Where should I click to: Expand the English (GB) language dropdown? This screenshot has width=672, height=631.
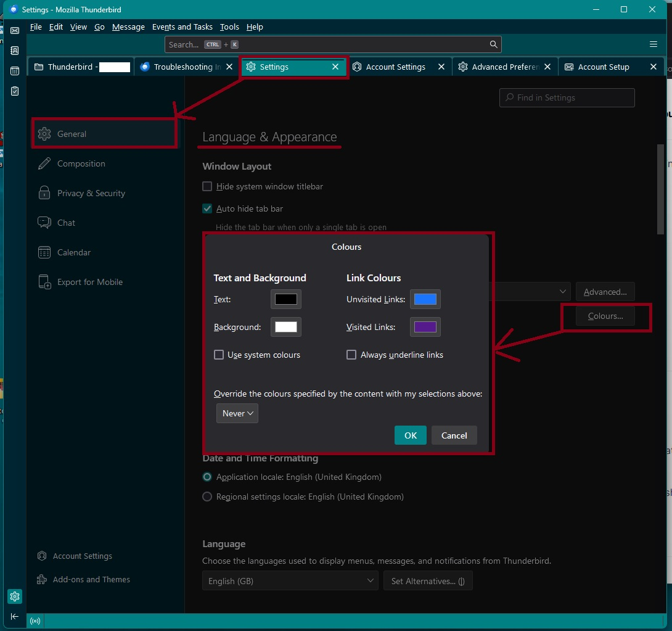point(290,580)
